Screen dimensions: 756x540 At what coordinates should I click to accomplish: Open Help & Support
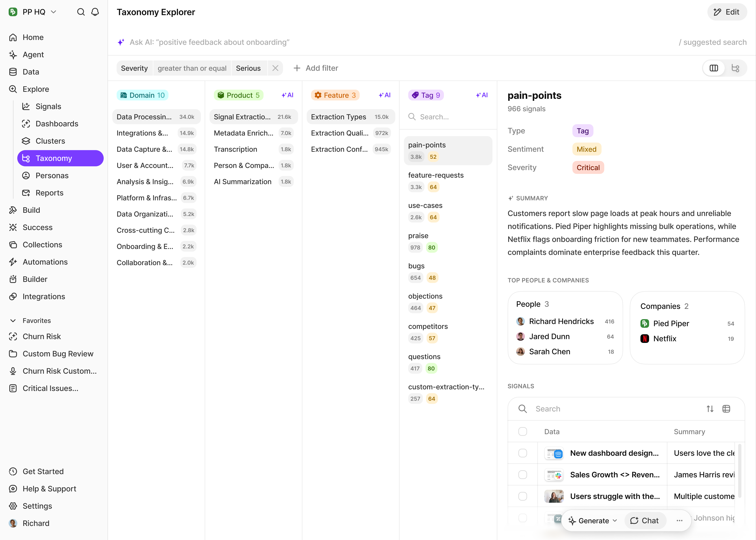pyautogui.click(x=54, y=489)
